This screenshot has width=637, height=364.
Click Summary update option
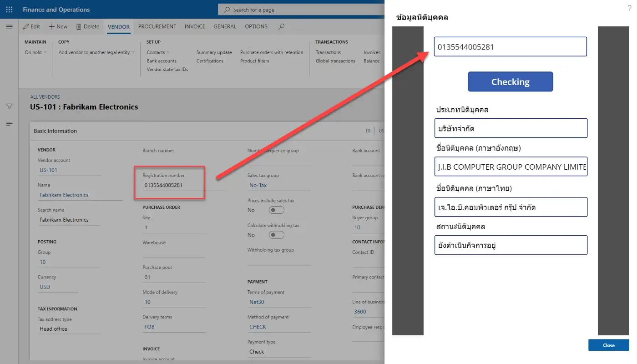click(214, 52)
